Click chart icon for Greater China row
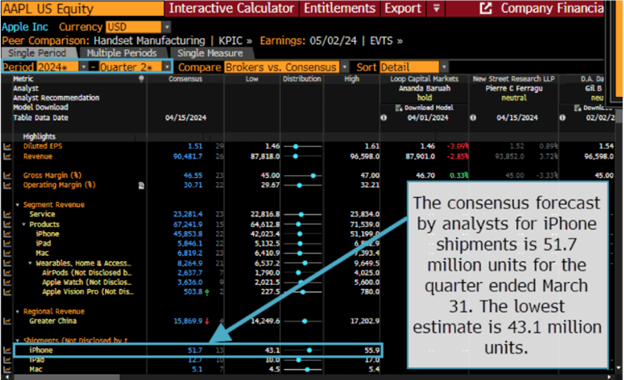Screen dimensions: 624x380 pyautogui.click(x=7, y=321)
